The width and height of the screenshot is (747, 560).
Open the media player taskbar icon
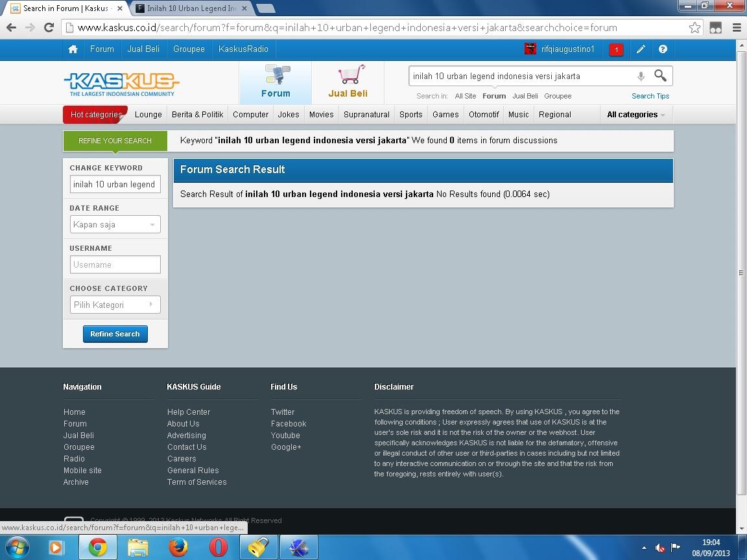click(x=56, y=548)
